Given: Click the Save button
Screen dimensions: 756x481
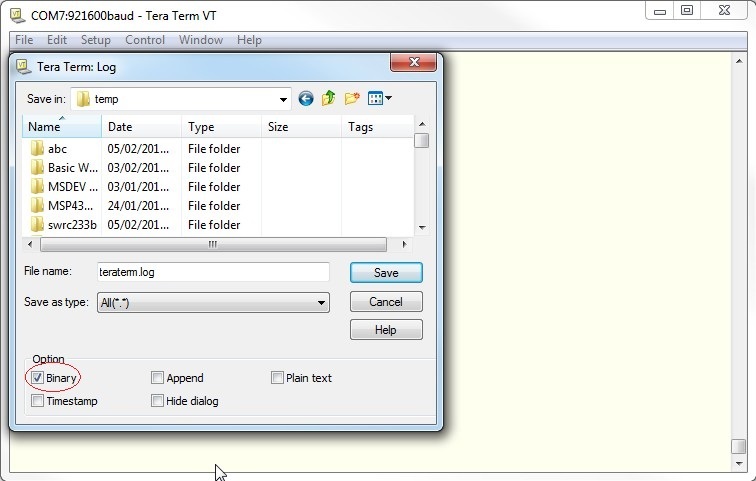Looking at the screenshot, I should coord(386,273).
